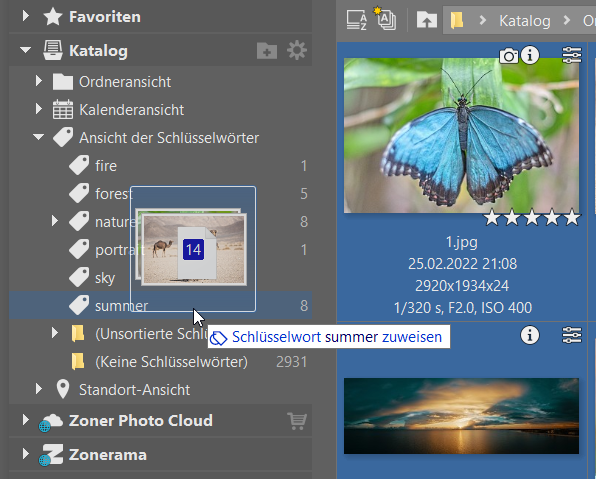Select the summer keyword row

click(x=160, y=305)
